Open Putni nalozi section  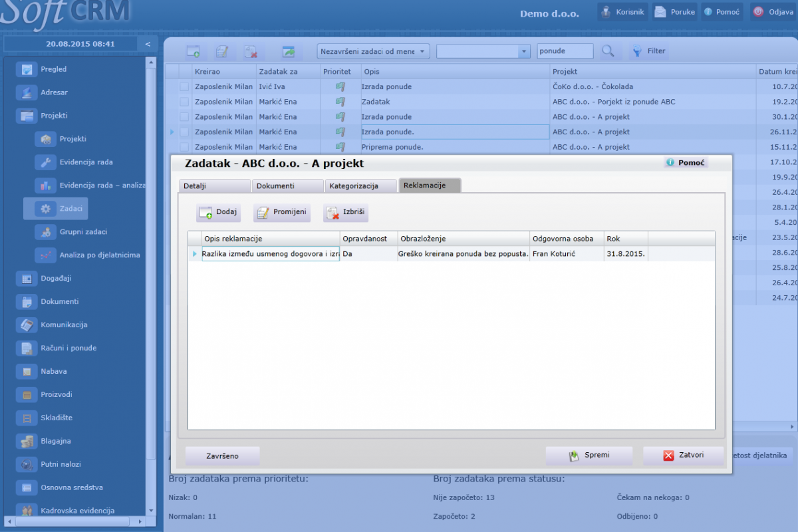click(49, 465)
